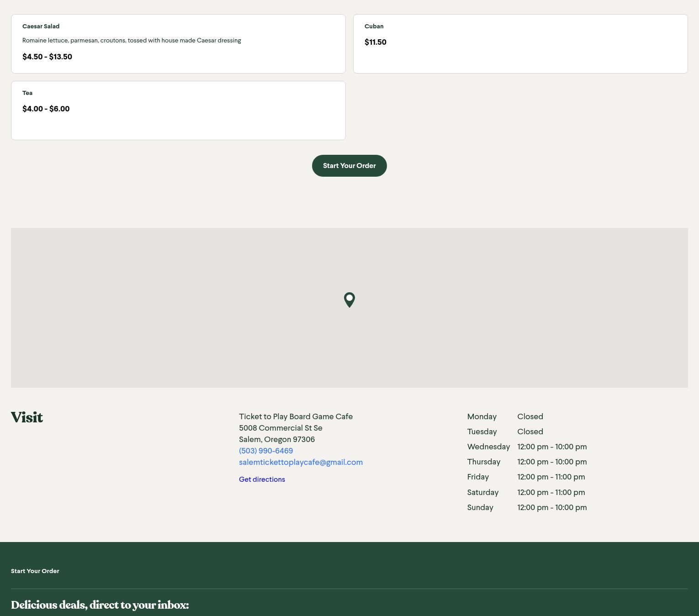Click the map location pin marker

click(x=349, y=300)
